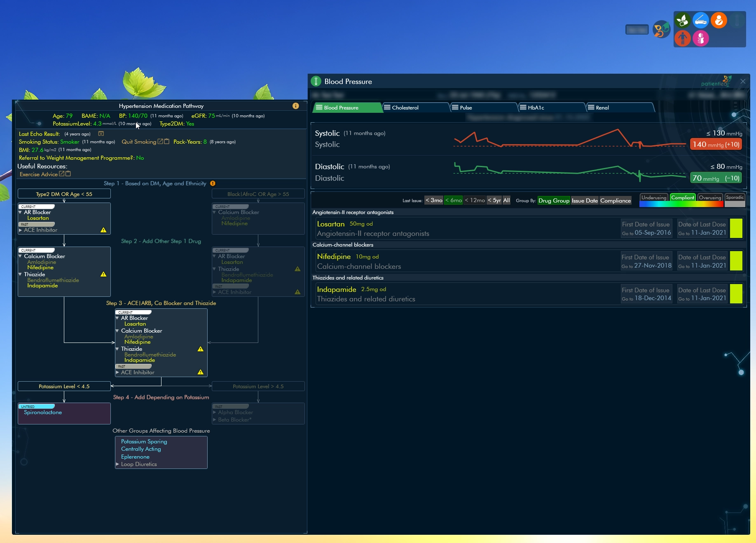
Task: Select Spironolactone in Step 4 box
Action: coord(43,412)
